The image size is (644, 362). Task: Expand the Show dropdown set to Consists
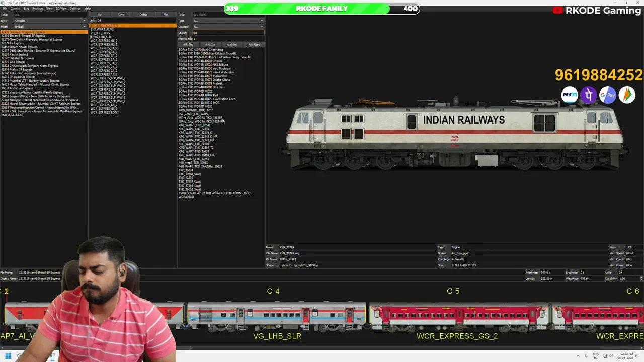(x=50, y=21)
